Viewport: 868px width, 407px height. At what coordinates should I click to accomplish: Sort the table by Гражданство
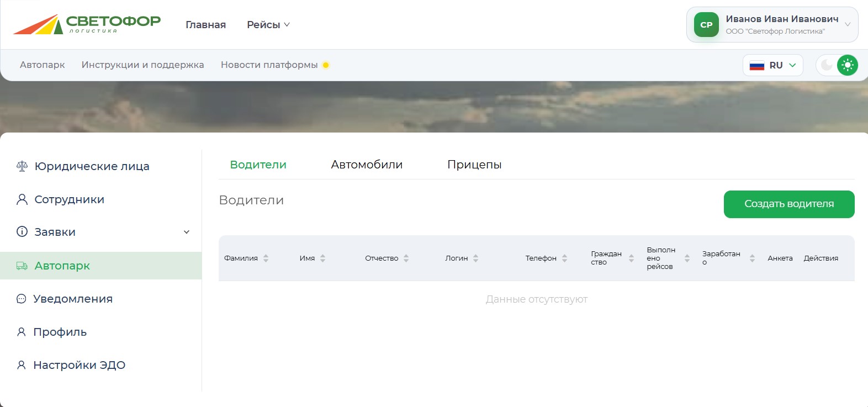(x=632, y=258)
